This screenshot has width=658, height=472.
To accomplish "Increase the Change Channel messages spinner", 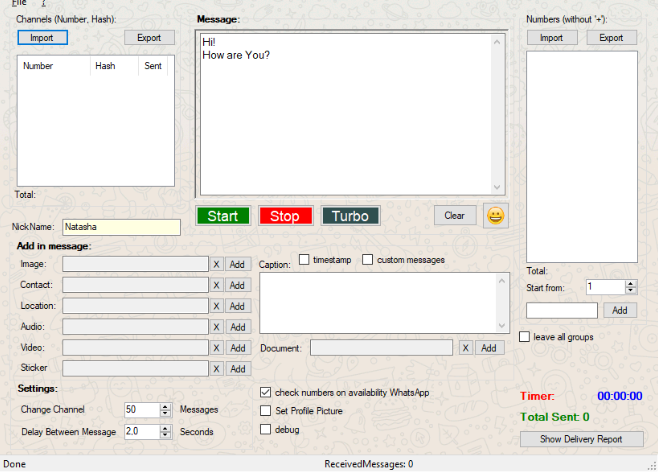I will 165,406.
